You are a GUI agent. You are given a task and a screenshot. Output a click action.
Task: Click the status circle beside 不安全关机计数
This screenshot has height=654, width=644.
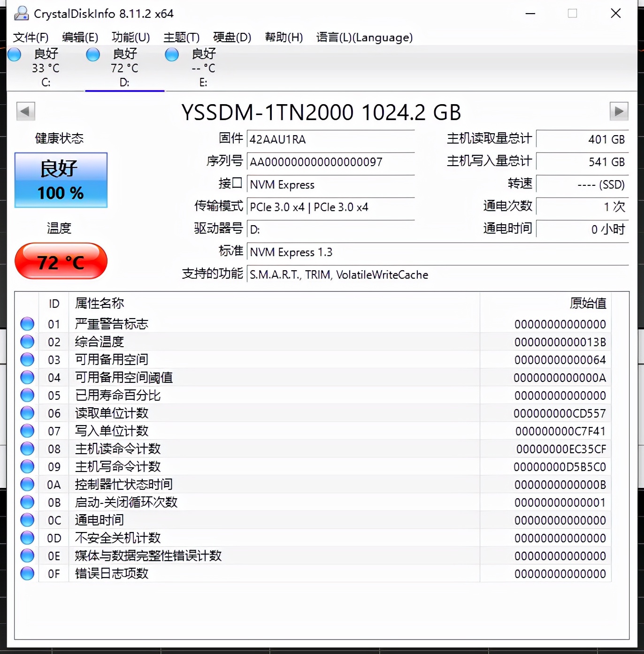(27, 538)
